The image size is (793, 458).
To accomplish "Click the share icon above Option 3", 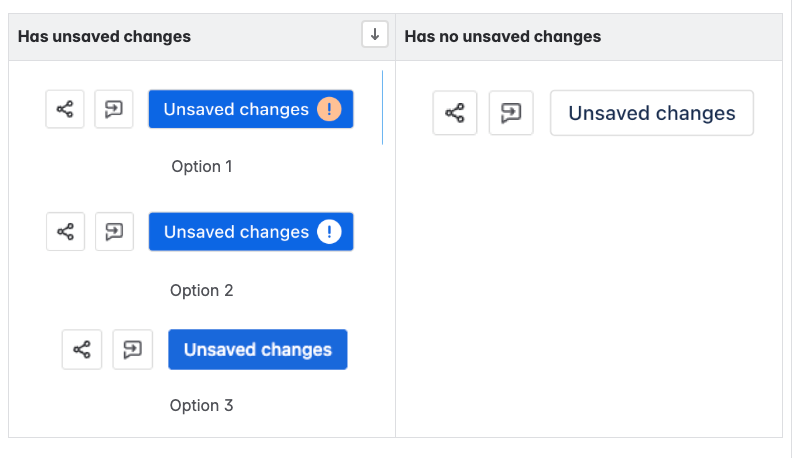I will (82, 350).
